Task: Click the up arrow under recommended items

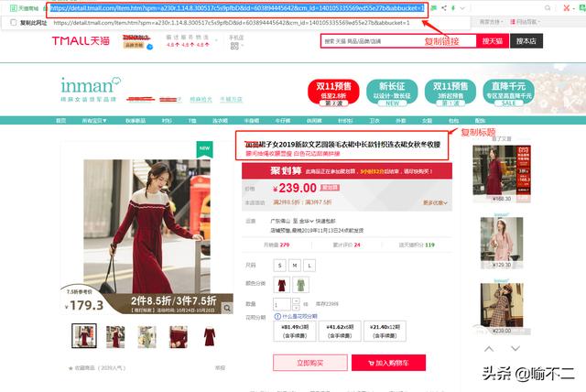Action: click(489, 349)
